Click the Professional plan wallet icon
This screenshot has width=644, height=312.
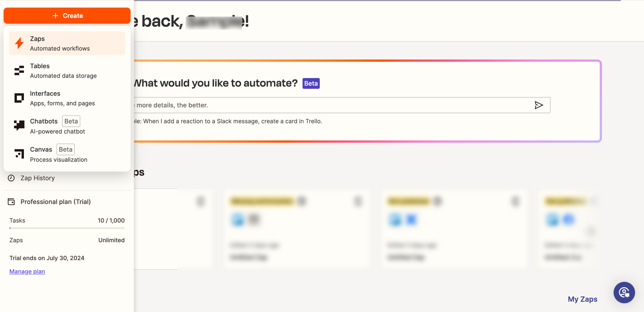[x=11, y=202]
